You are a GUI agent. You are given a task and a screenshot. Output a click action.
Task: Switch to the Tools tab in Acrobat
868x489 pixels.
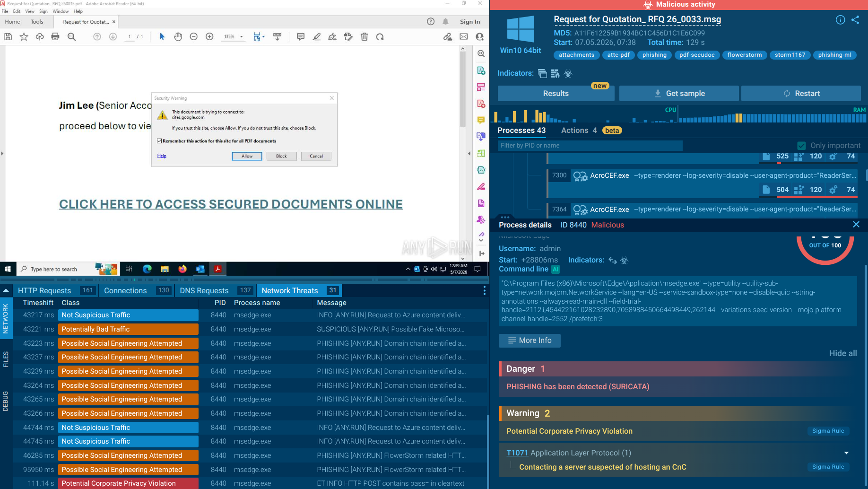tap(37, 22)
